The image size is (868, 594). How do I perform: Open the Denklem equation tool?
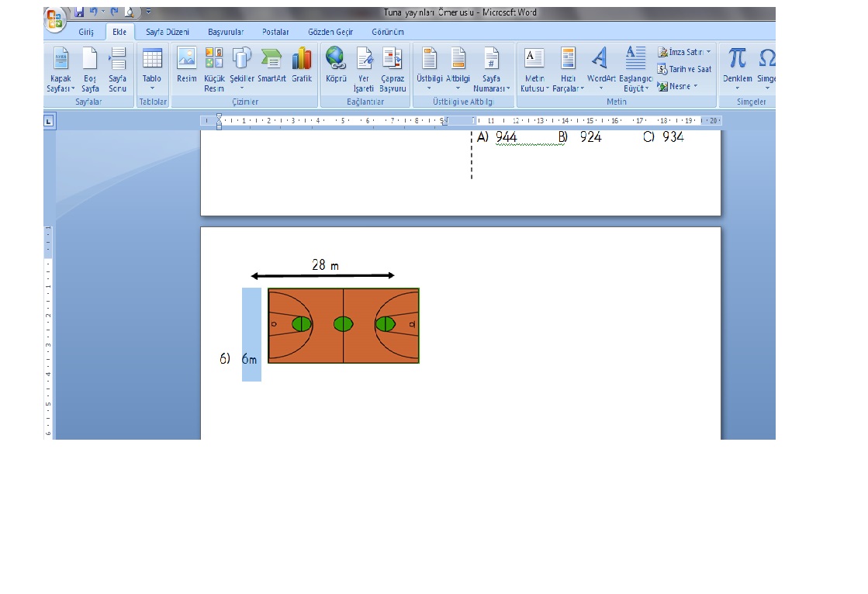pyautogui.click(x=737, y=67)
